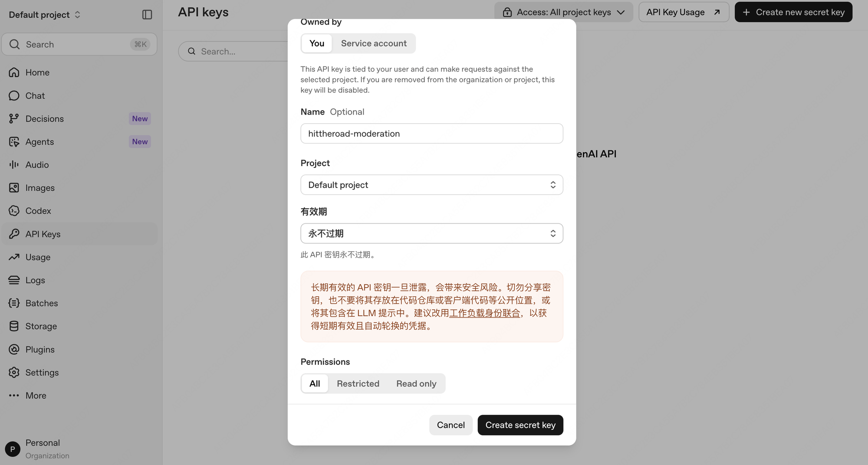This screenshot has width=868, height=465.
Task: Collapse sidebar with panel toggle icon
Action: (147, 15)
